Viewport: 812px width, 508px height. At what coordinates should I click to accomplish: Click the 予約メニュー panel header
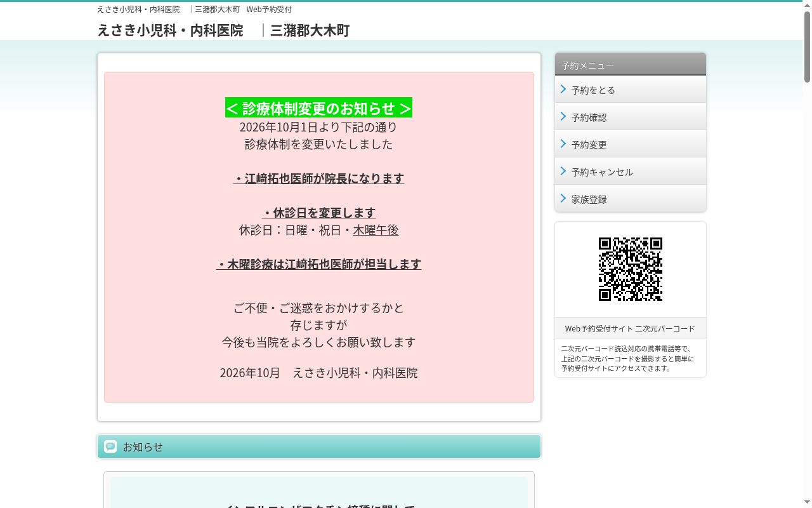point(631,65)
